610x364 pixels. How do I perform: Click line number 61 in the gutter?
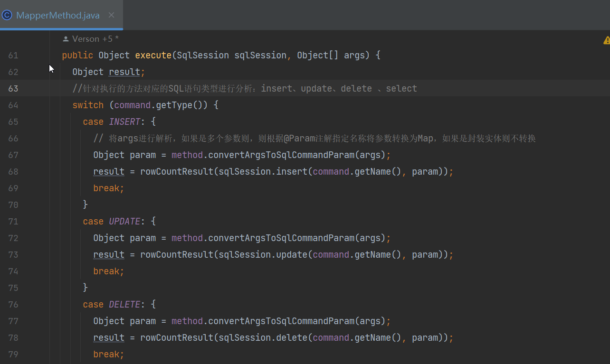pyautogui.click(x=13, y=56)
